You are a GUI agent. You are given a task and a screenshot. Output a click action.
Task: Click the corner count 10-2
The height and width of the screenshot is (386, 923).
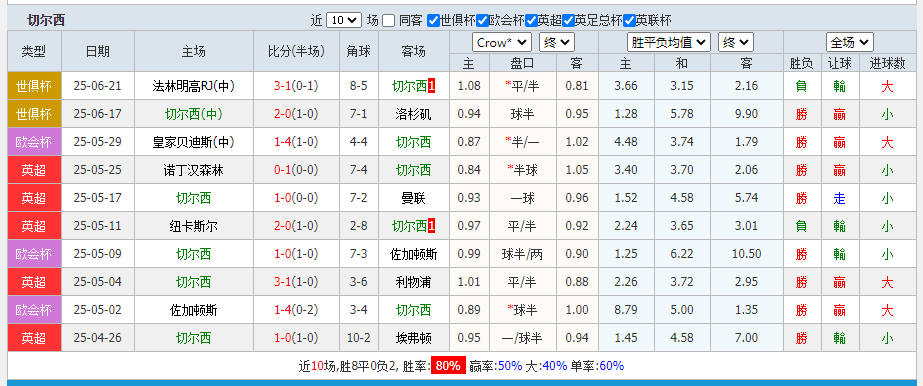click(x=358, y=338)
